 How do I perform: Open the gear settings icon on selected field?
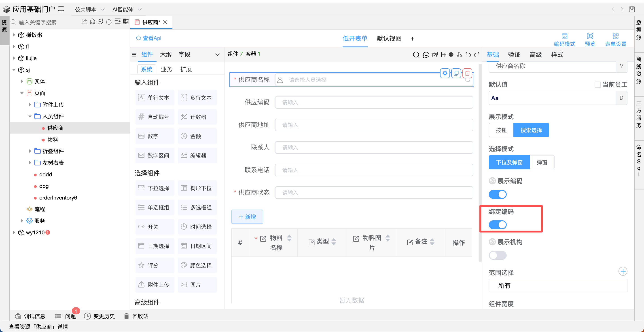tap(445, 73)
